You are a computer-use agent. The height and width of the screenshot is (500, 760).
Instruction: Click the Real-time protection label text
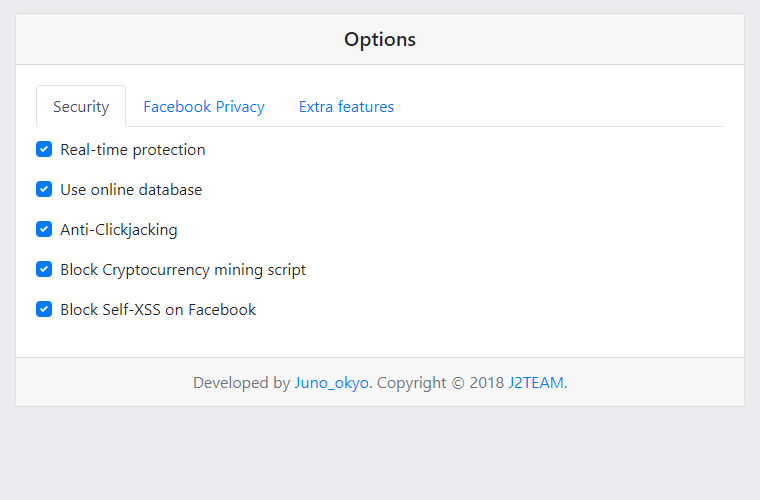coord(133,150)
